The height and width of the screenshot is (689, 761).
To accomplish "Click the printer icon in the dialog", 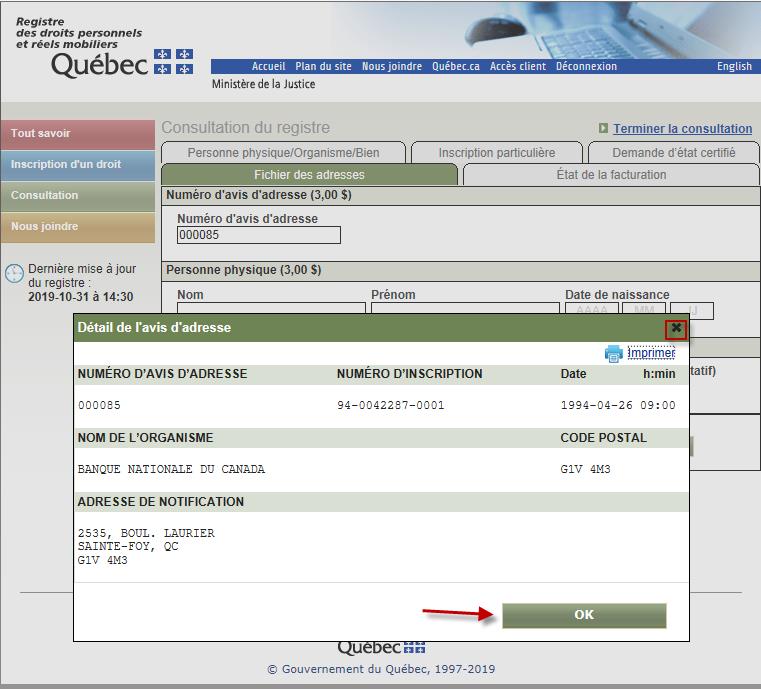I will pyautogui.click(x=613, y=353).
